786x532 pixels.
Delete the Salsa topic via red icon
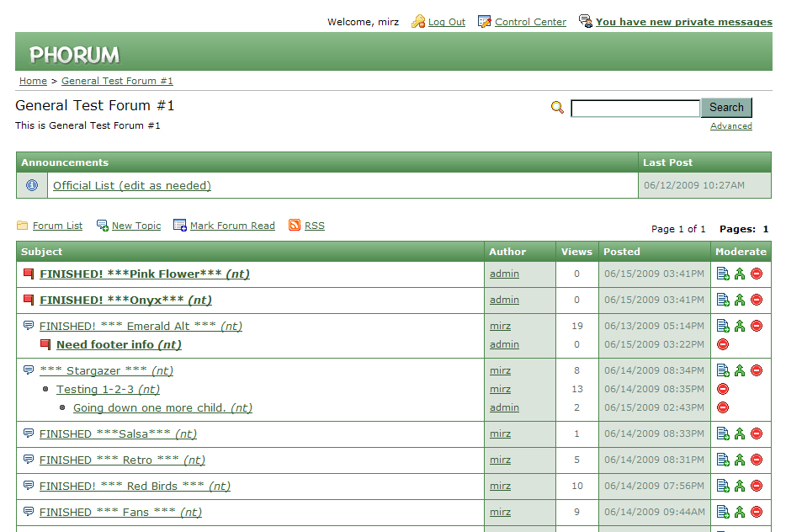[x=757, y=434]
